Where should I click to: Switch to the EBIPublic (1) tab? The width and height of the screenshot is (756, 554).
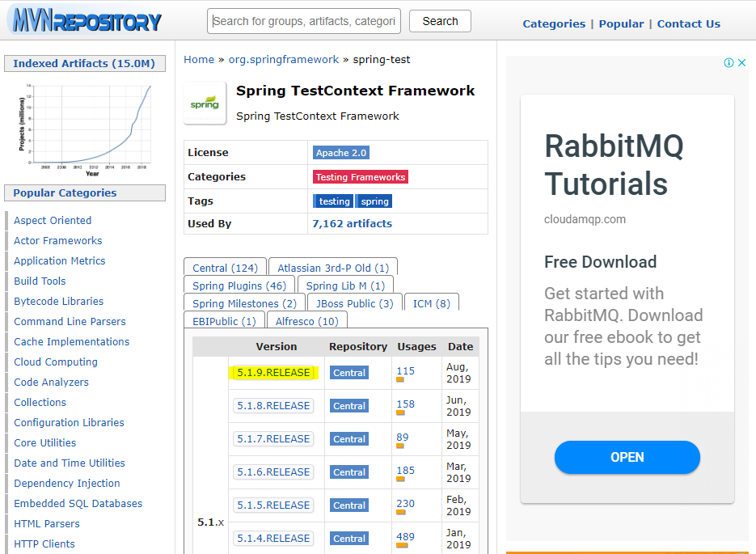(224, 321)
